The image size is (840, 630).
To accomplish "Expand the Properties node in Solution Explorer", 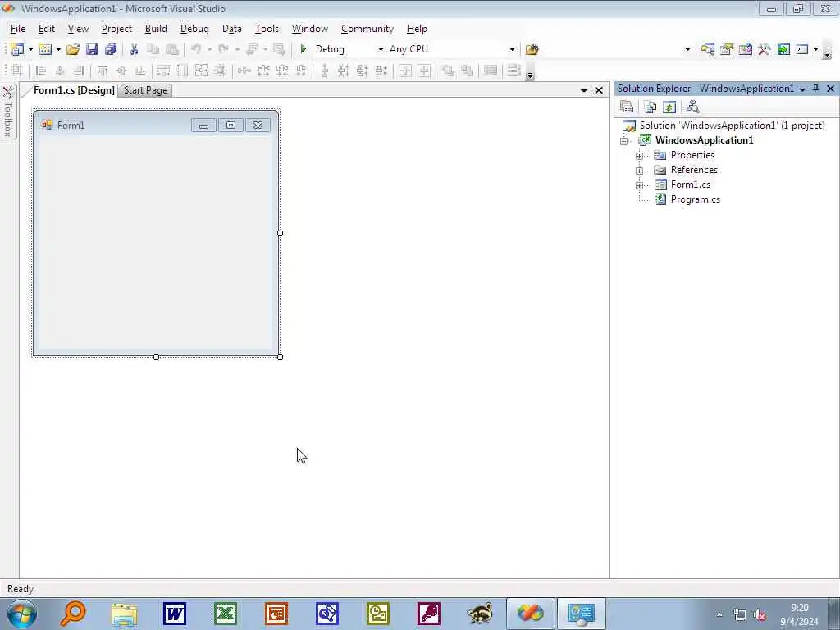I will [639, 156].
